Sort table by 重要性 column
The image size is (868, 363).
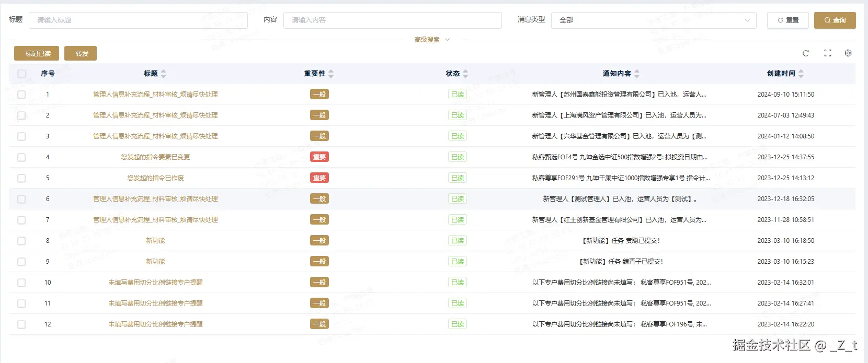tap(331, 74)
